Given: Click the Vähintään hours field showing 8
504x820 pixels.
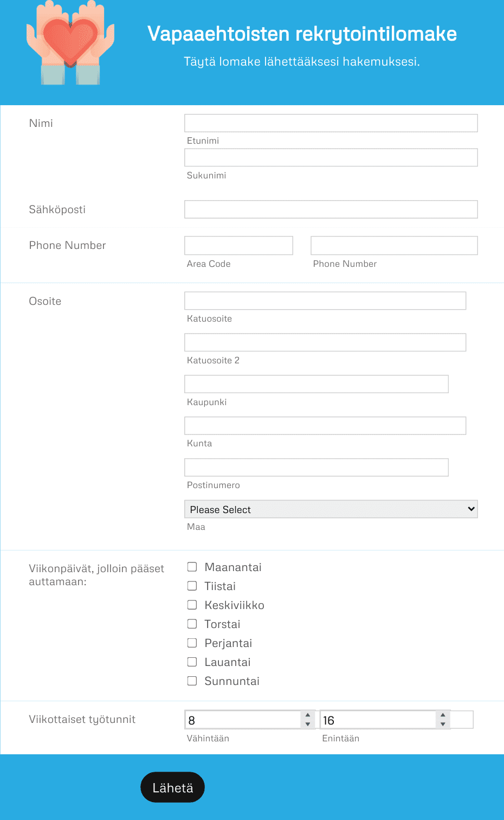Looking at the screenshot, I should click(x=243, y=720).
